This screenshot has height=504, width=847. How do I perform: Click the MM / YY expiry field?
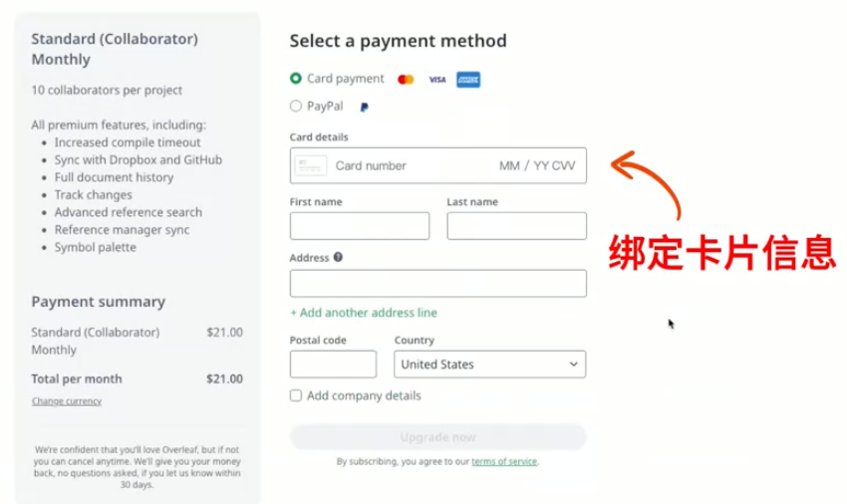point(524,165)
